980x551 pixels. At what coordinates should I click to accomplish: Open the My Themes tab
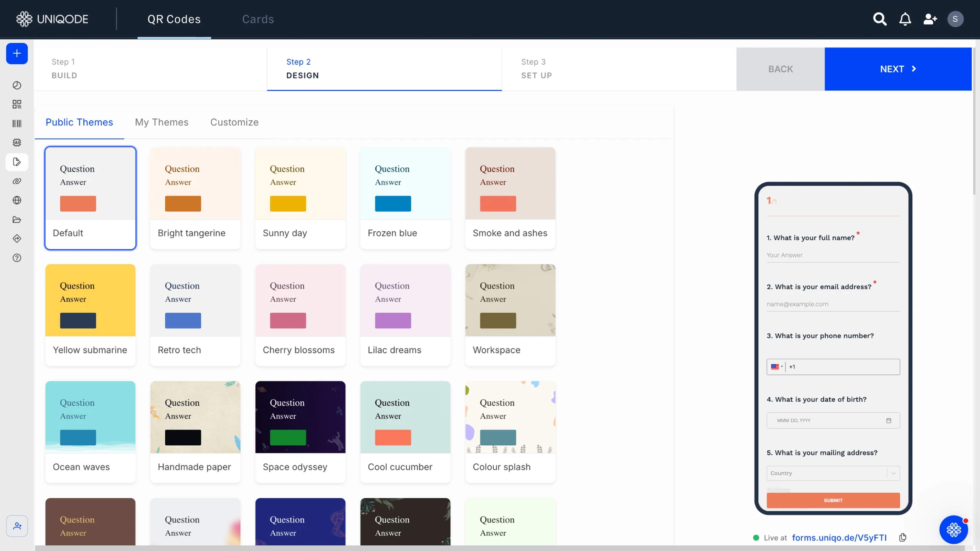162,122
